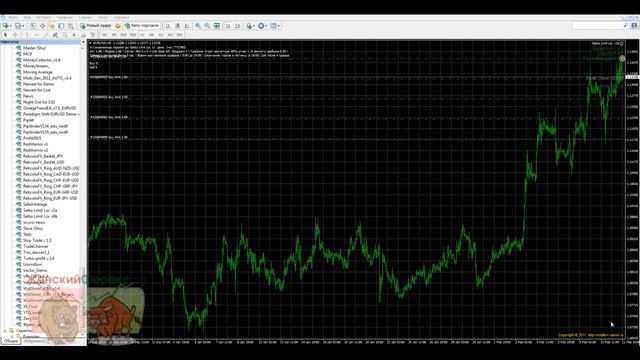
Task: Toggle the Data Window panel icon
Action: pos(42,26)
